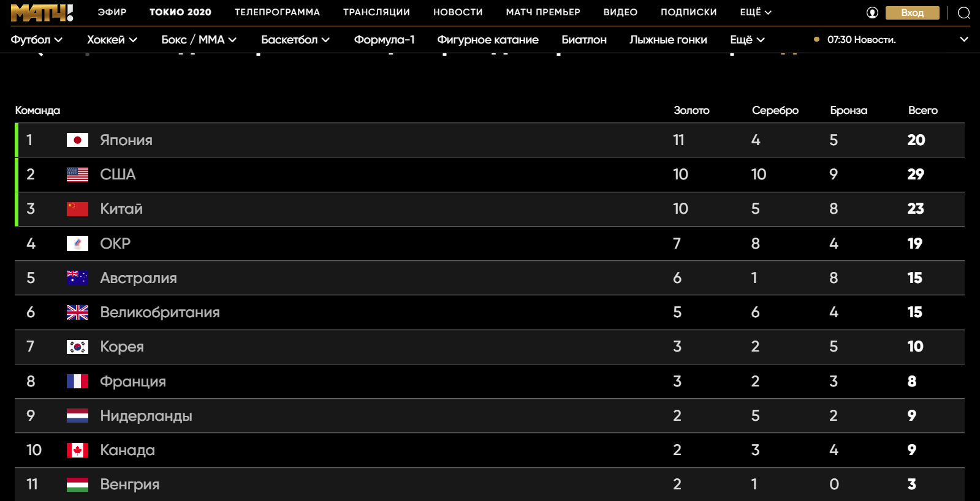Click the Матч ТВ logo
This screenshot has width=980, height=501.
[42, 13]
